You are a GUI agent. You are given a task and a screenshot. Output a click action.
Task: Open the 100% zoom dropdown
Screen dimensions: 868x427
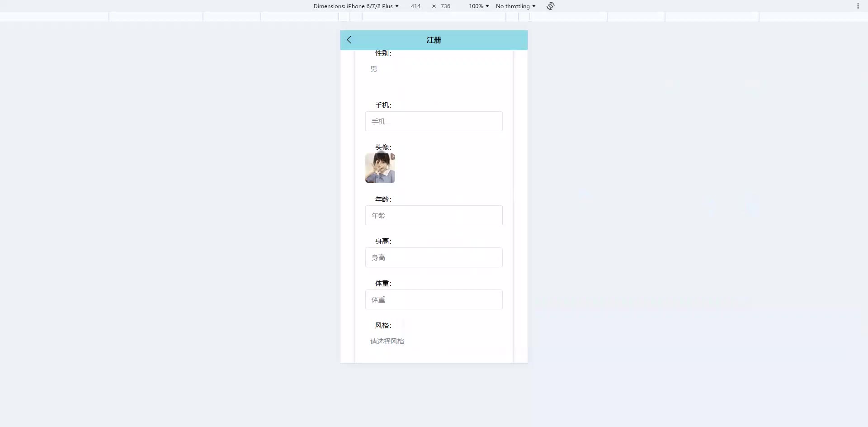tap(479, 6)
